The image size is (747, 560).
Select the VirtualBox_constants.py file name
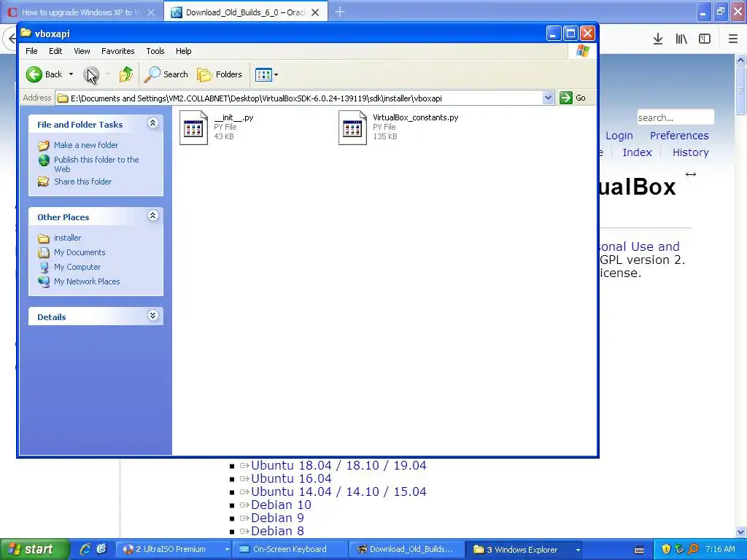415,117
